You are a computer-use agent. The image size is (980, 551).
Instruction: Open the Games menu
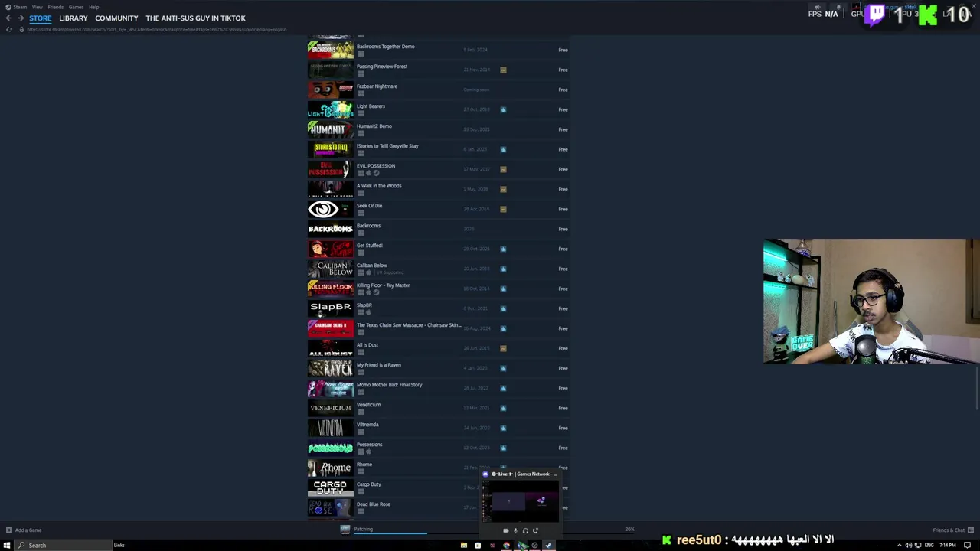coord(76,7)
